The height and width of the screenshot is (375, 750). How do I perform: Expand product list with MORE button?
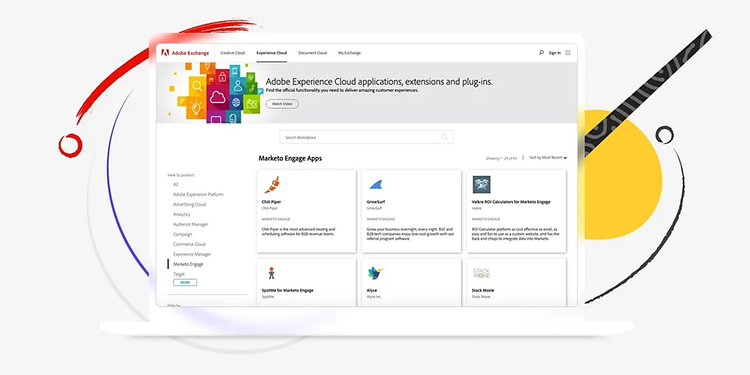tap(185, 283)
